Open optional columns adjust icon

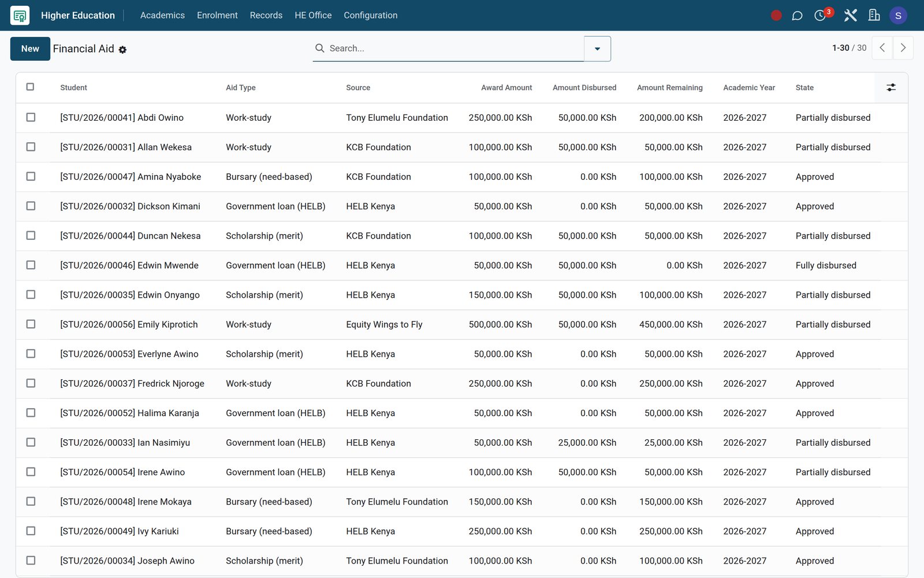tap(891, 87)
